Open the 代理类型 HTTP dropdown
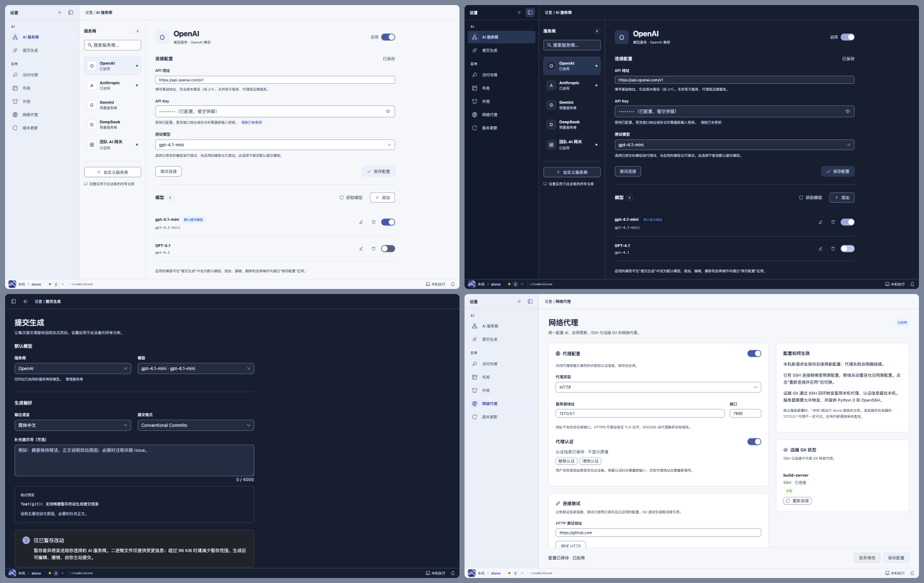 (x=658, y=387)
